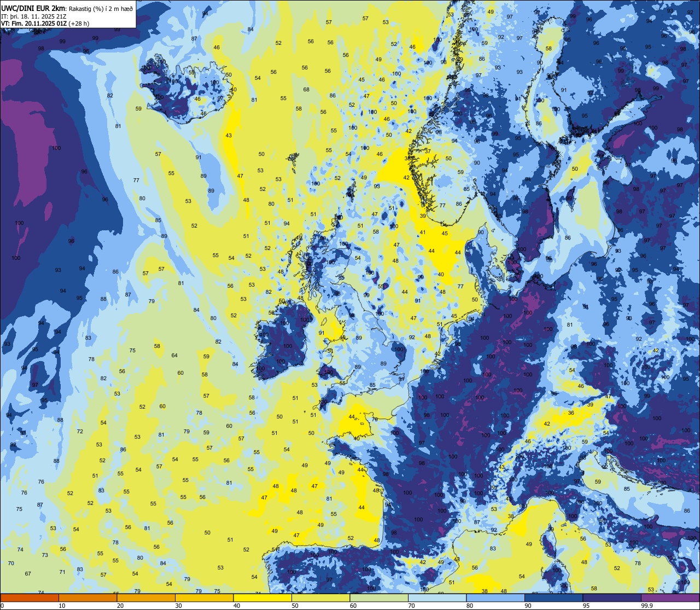This screenshot has width=700, height=610.
Task: Select the 50–60 pale yellow legend segment
Action: pos(320,598)
